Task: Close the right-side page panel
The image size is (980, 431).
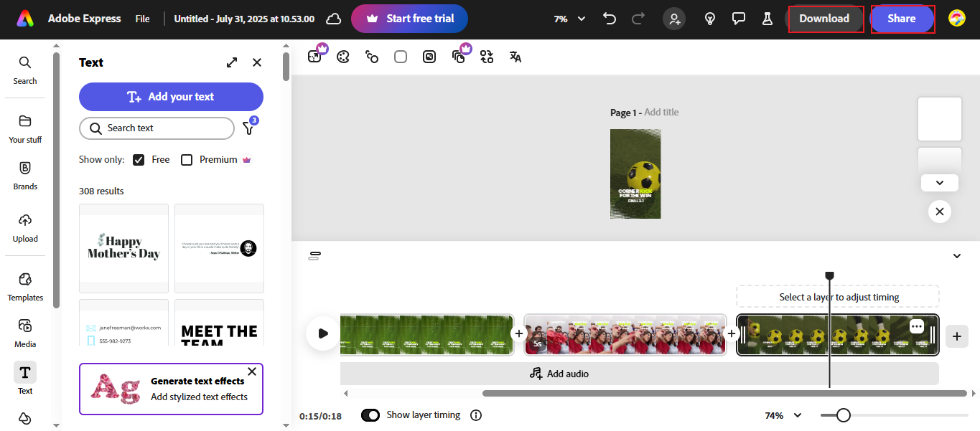Action: pos(940,212)
